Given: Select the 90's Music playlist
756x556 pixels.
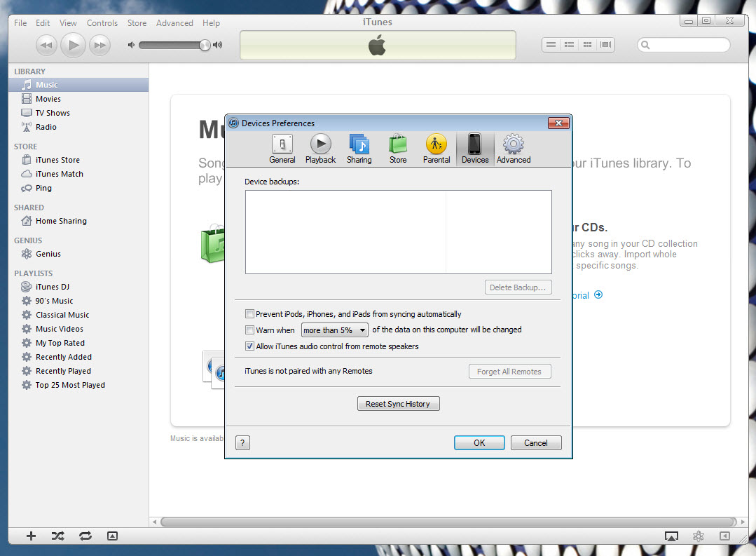Looking at the screenshot, I should (x=78, y=301).
